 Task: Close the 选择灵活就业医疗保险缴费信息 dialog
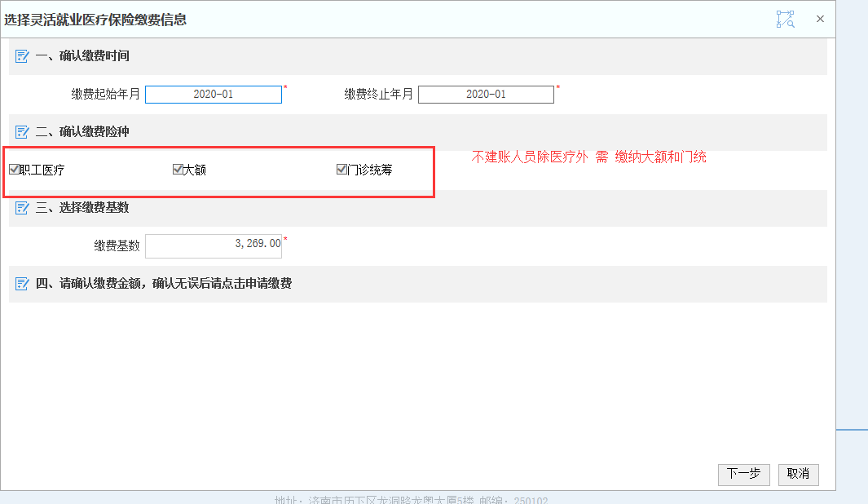(821, 19)
